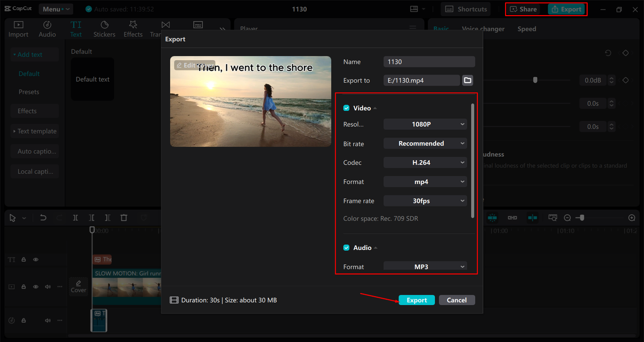
Task: Click Add text in the sidebar
Action: click(x=35, y=54)
